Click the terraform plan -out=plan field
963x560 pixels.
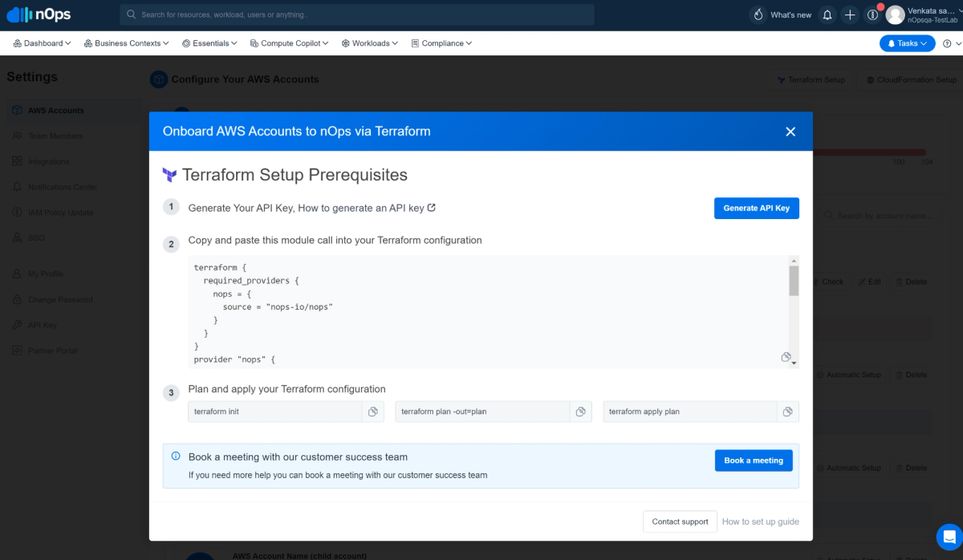(483, 412)
